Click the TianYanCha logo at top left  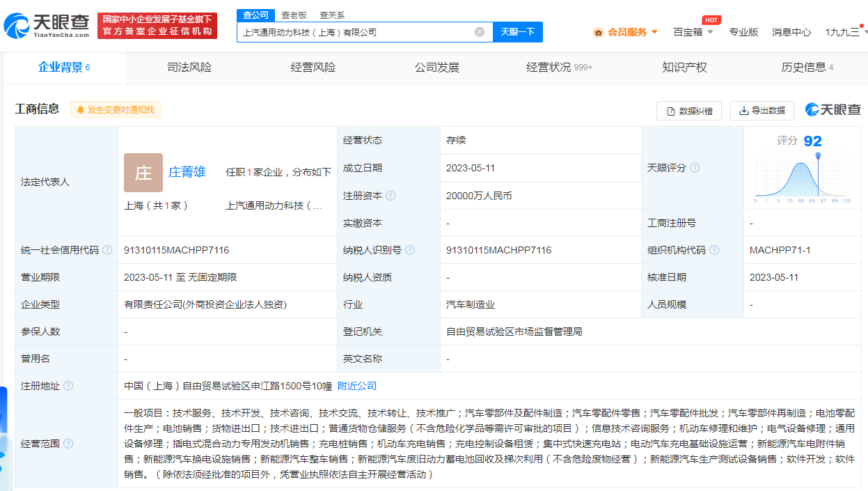[47, 26]
